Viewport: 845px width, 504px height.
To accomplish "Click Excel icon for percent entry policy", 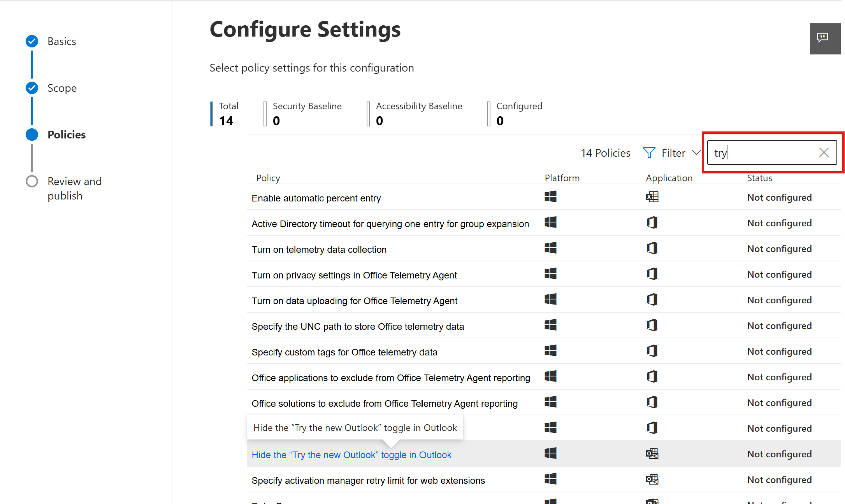I will pos(652,197).
